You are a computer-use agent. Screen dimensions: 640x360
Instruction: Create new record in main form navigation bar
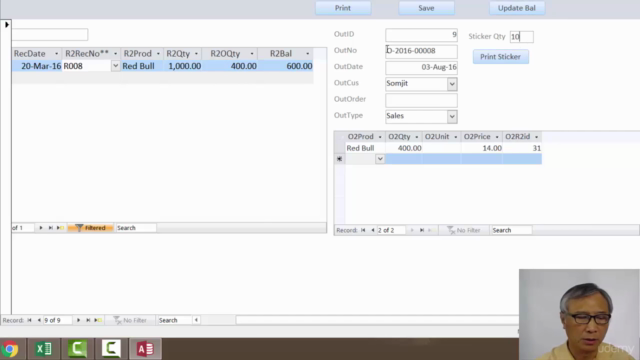click(x=98, y=320)
